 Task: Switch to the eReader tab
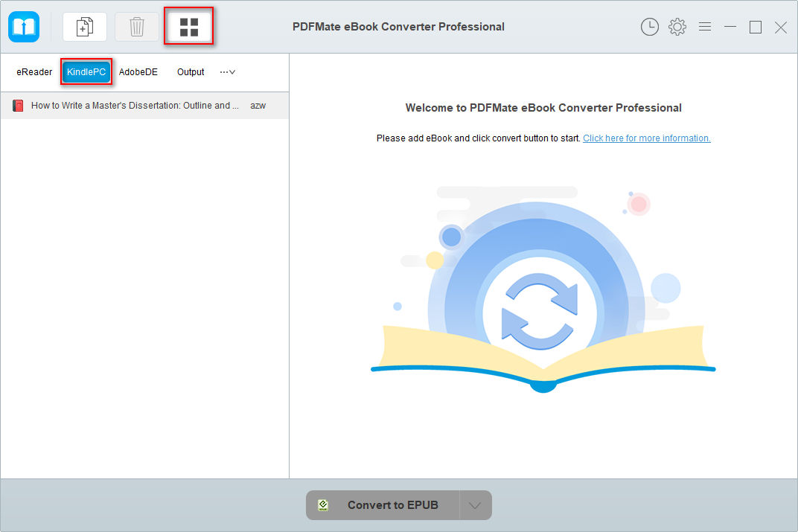tap(34, 72)
